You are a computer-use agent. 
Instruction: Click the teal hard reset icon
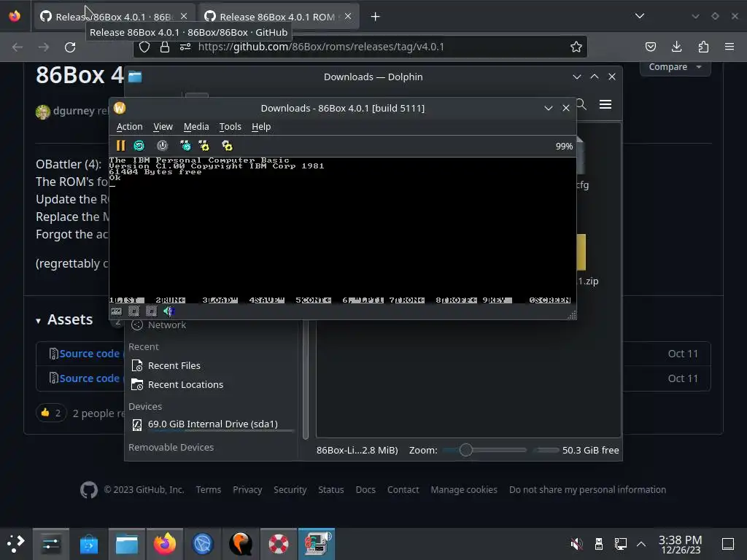pos(139,146)
